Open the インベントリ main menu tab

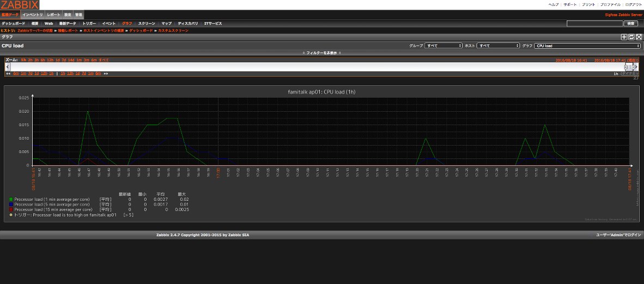coord(33,15)
